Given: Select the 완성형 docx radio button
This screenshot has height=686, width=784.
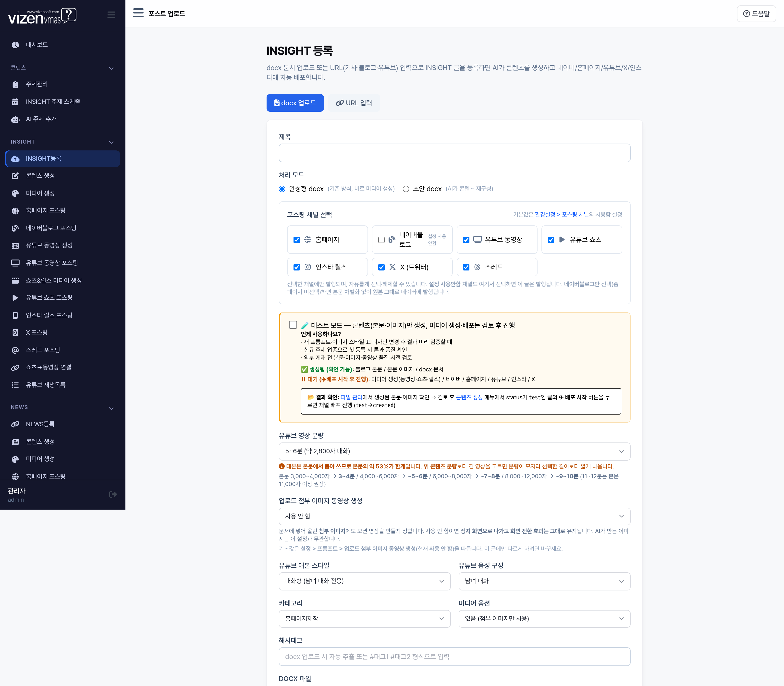Looking at the screenshot, I should tap(282, 189).
